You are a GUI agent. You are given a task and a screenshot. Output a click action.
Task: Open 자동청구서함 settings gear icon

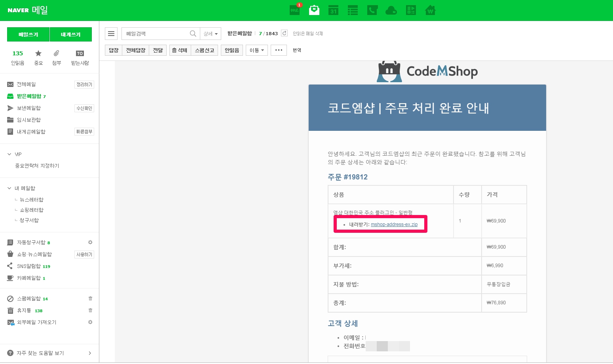point(90,242)
